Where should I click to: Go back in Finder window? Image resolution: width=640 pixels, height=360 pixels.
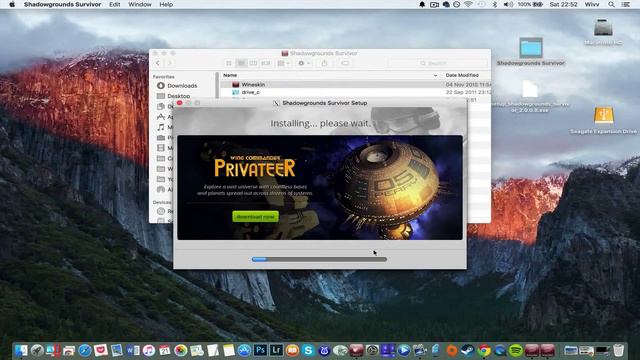tap(158, 63)
